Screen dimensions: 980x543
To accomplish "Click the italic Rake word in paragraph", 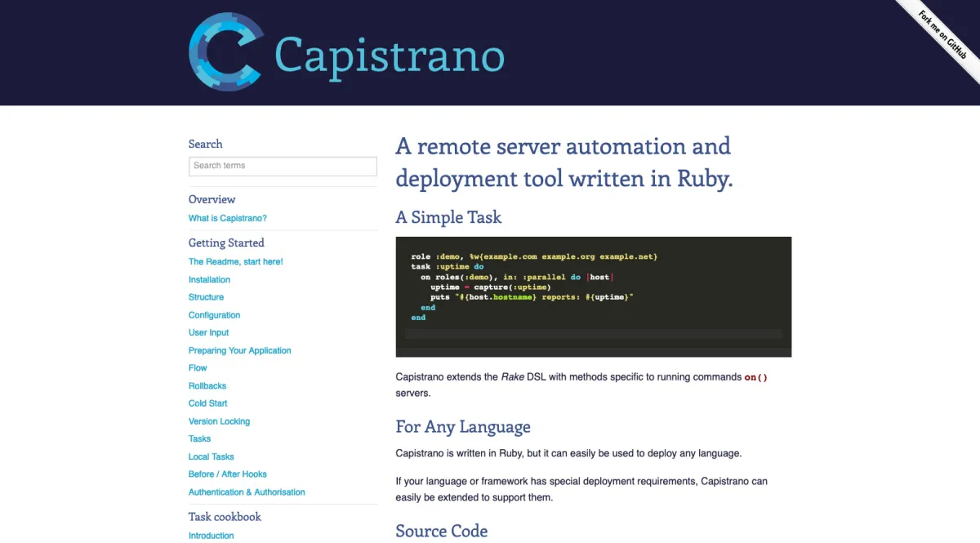I will 512,377.
